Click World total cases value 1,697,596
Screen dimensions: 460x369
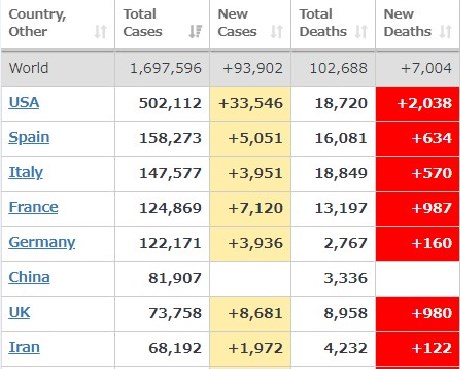click(x=166, y=69)
